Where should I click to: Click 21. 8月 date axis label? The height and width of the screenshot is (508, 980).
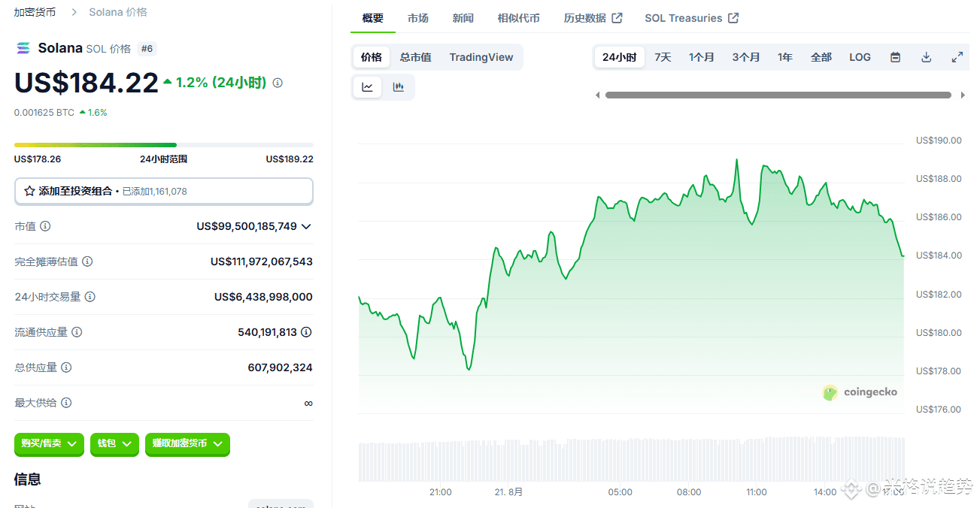(x=509, y=492)
